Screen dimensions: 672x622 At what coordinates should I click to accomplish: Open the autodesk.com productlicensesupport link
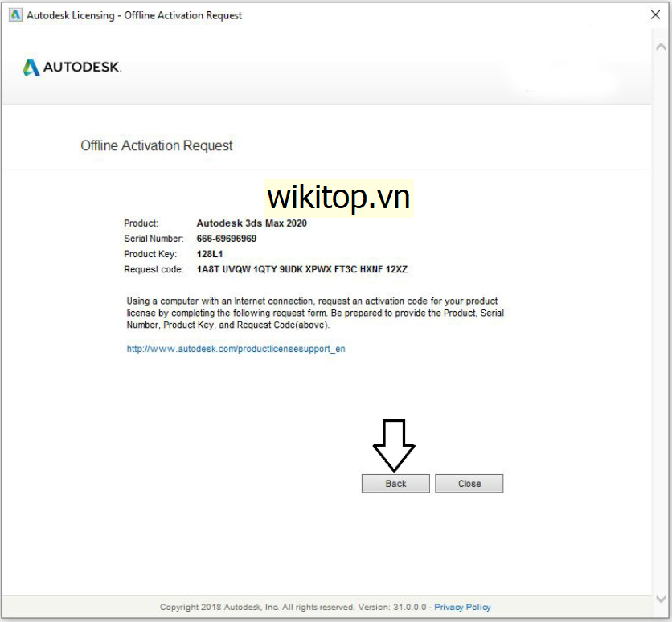point(236,350)
